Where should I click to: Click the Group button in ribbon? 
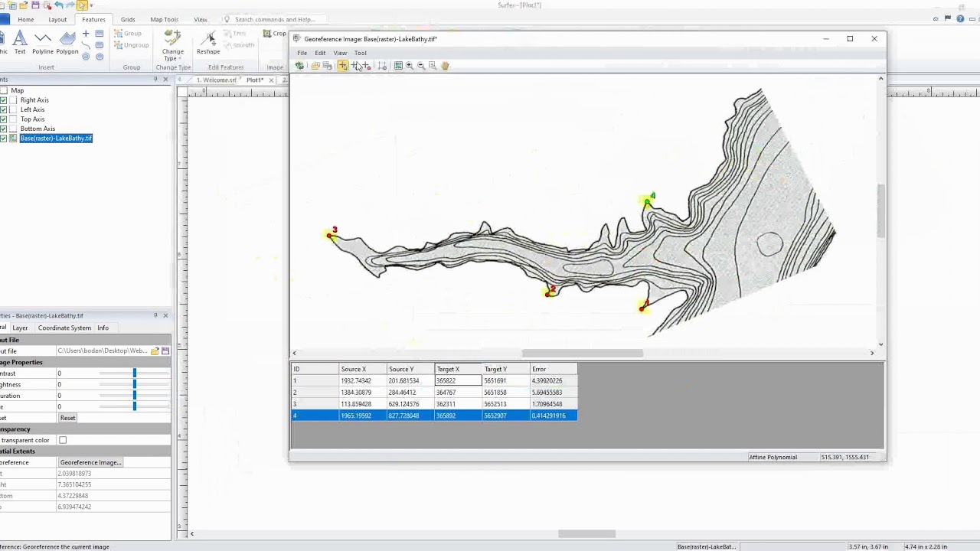tap(128, 34)
